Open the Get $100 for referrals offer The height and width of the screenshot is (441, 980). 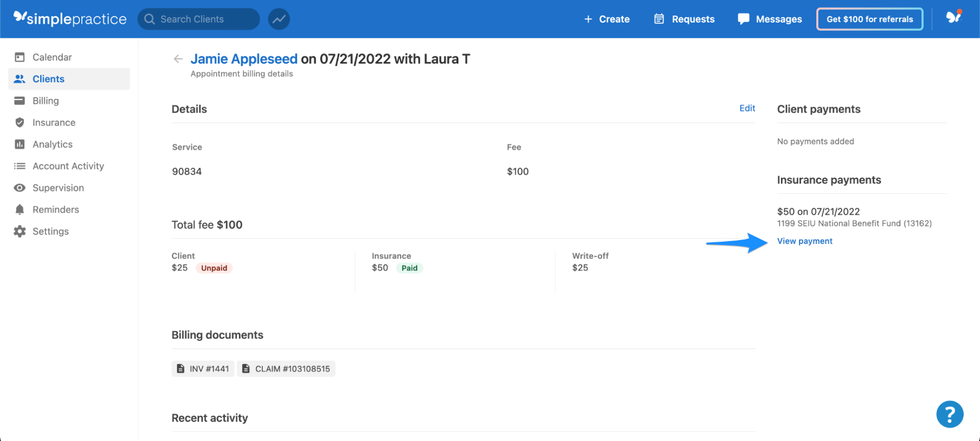pyautogui.click(x=869, y=19)
